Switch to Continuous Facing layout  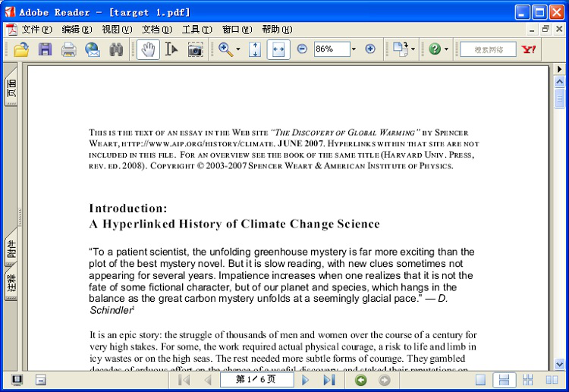[527, 380]
